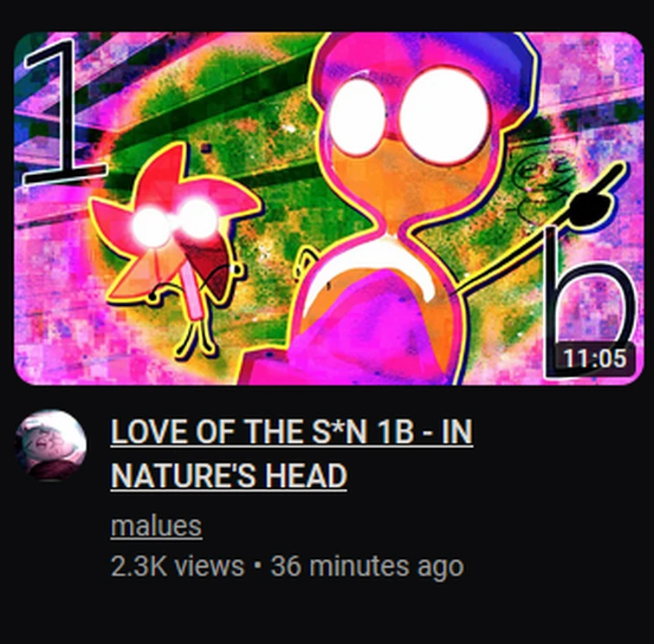
Task: Play the video via its thumbnail
Action: (x=328, y=208)
